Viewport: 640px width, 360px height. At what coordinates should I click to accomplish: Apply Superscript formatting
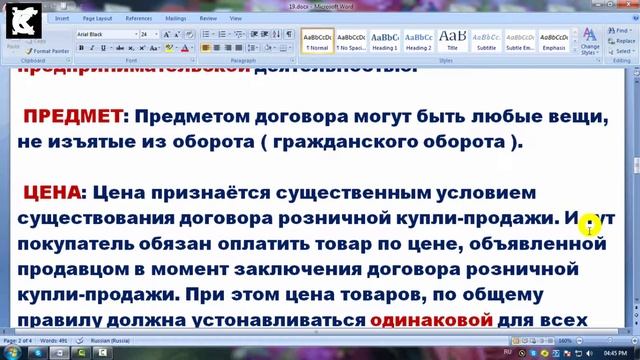[x=142, y=48]
